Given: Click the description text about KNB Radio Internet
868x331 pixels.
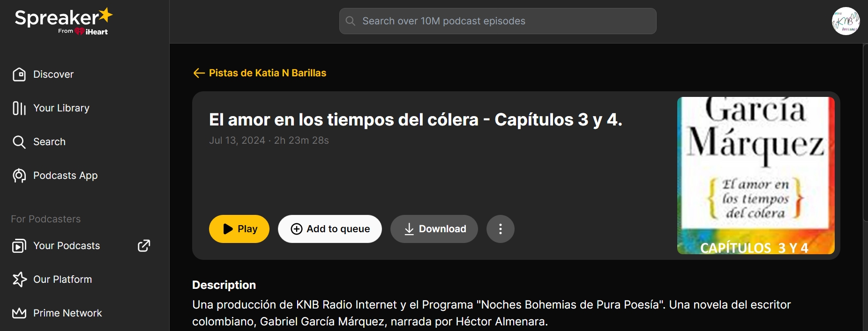Looking at the screenshot, I should [491, 313].
